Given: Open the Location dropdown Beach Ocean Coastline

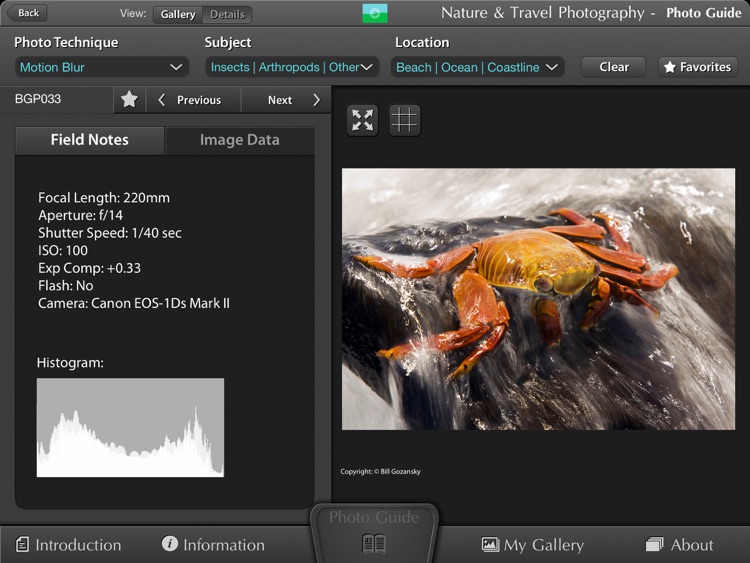Looking at the screenshot, I should (477, 67).
